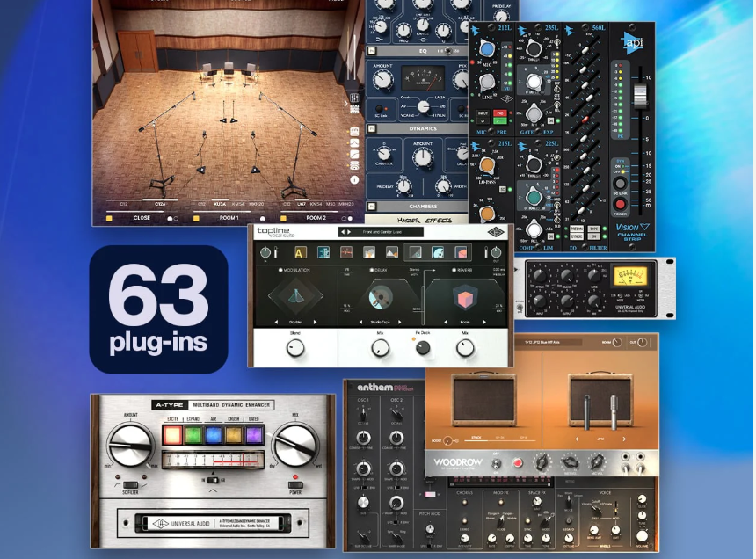Click the red jewel lamp on Woodrow amp

[x=518, y=463]
